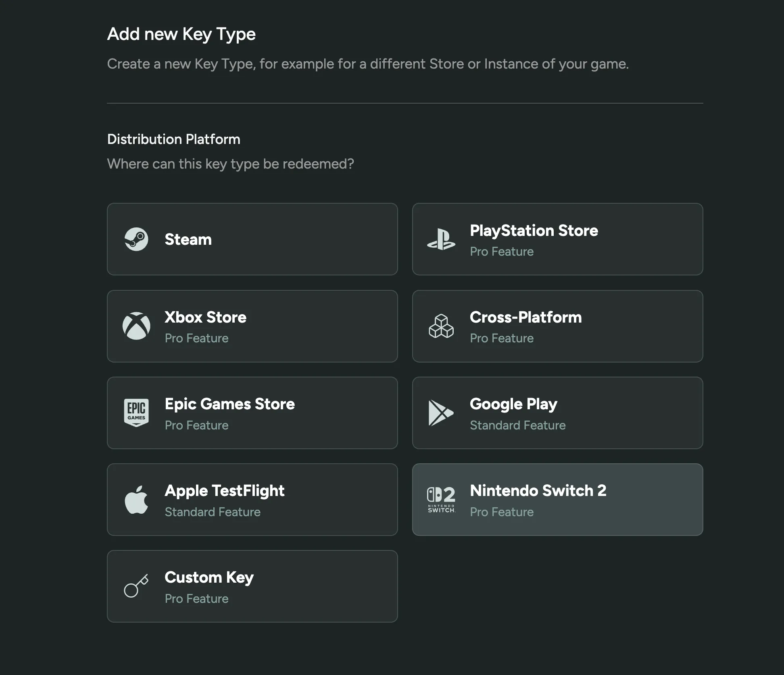This screenshot has height=675, width=784.
Task: Pick the Xbox Store option
Action: point(252,326)
